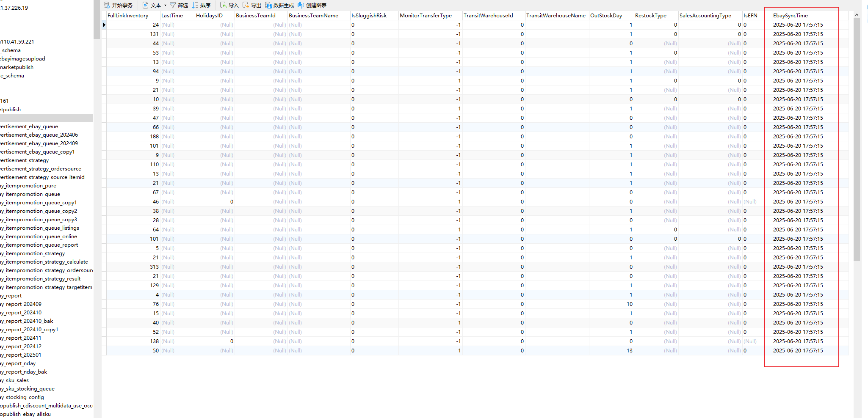Select tree table ebay_queue_202406
This screenshot has height=418, width=868.
(x=39, y=135)
